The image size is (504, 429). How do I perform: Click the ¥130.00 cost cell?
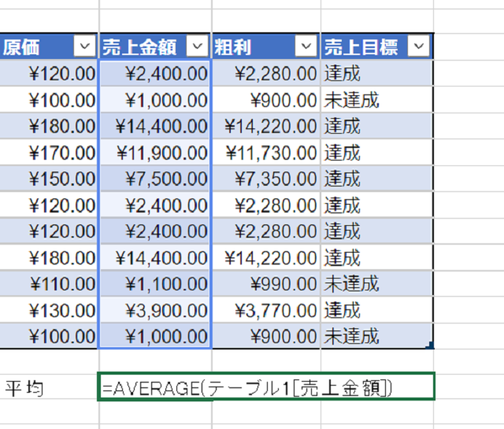point(49,310)
